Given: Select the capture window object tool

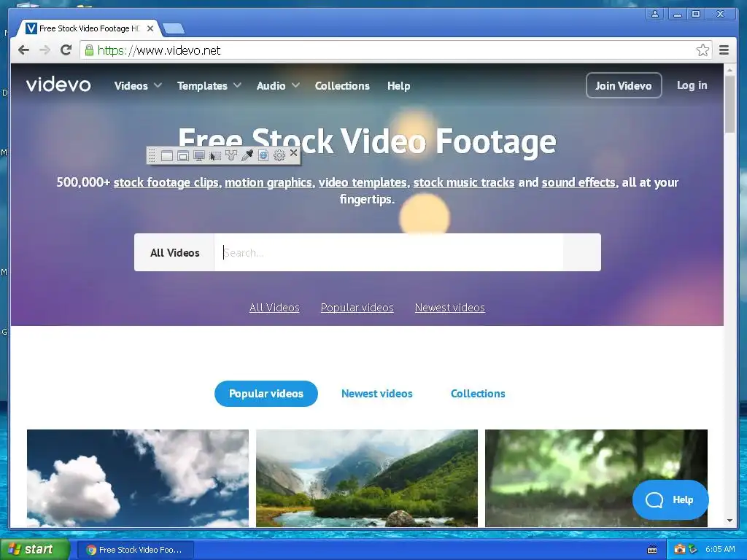Looking at the screenshot, I should 183,156.
